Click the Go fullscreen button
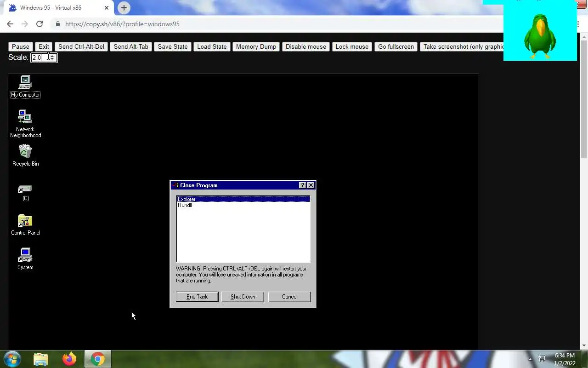This screenshot has width=588, height=368. [396, 46]
